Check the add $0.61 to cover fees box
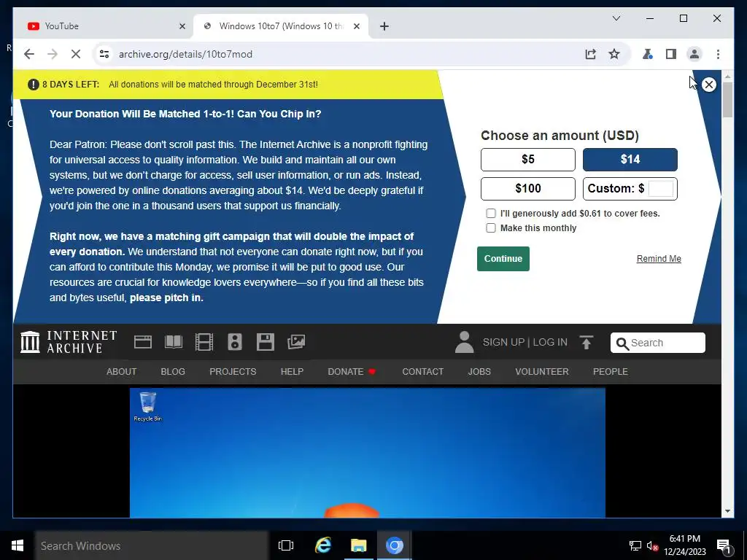Screen dimensions: 747x560 click(x=491, y=214)
